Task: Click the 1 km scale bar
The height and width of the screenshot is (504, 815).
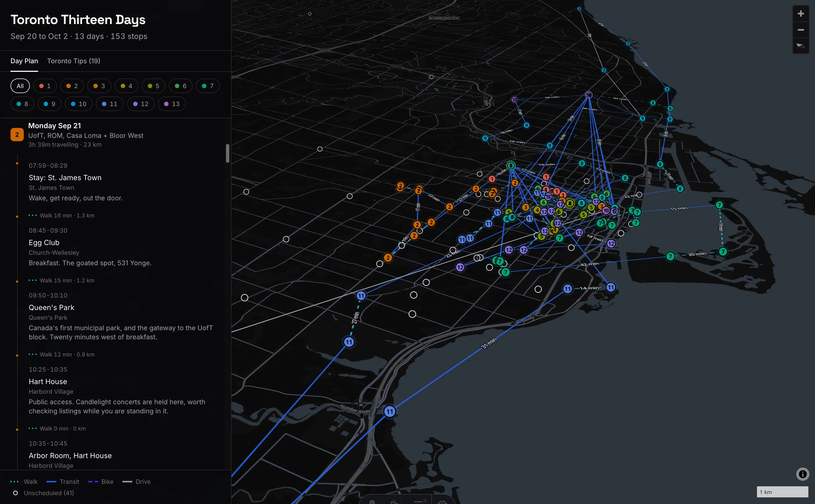Action: tap(782, 492)
